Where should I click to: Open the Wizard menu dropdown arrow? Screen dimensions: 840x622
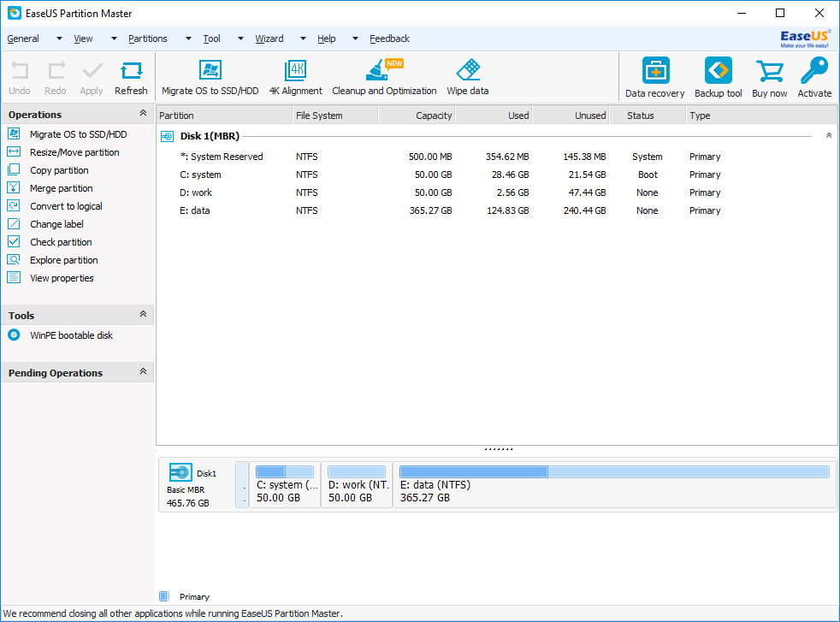pos(303,39)
